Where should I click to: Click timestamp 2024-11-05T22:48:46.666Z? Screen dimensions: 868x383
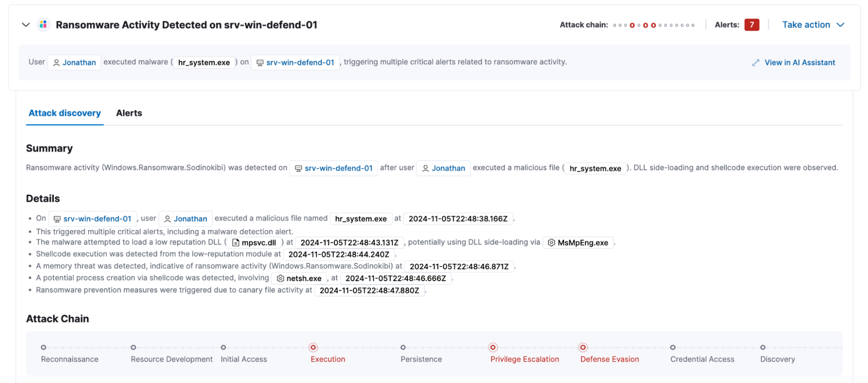[x=396, y=278]
